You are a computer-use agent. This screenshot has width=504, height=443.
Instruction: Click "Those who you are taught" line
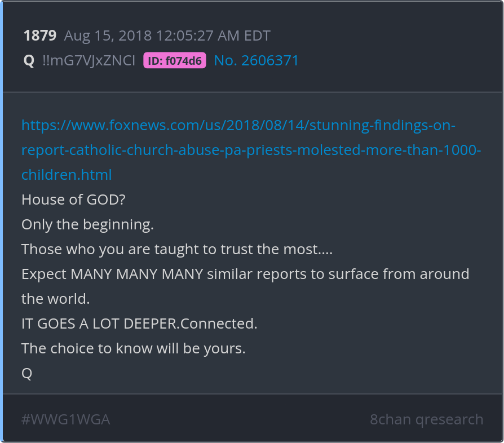coord(176,249)
